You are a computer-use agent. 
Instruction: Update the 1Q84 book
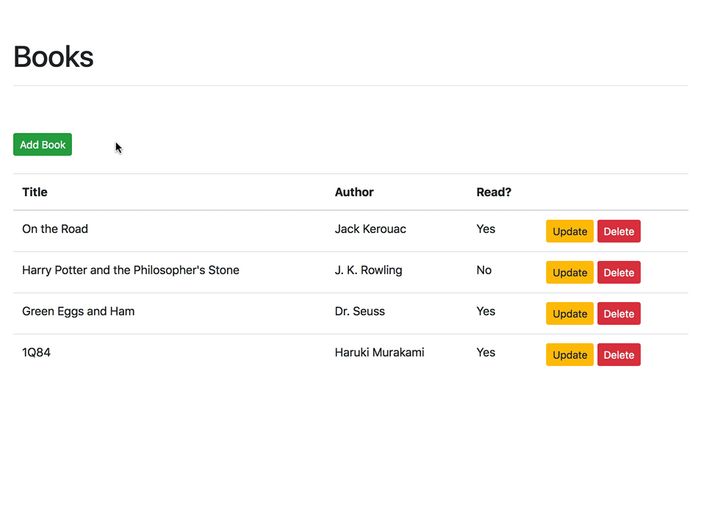click(569, 355)
